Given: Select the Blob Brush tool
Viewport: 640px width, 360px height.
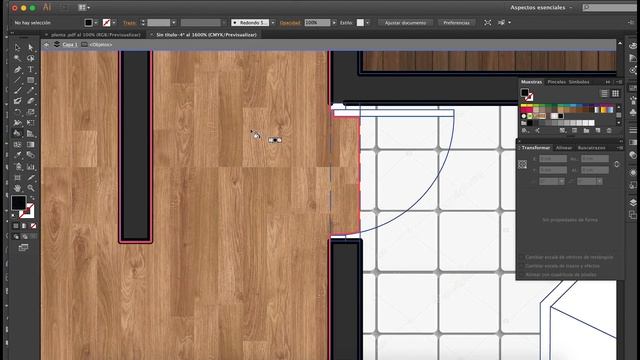Looking at the screenshot, I should point(17,101).
